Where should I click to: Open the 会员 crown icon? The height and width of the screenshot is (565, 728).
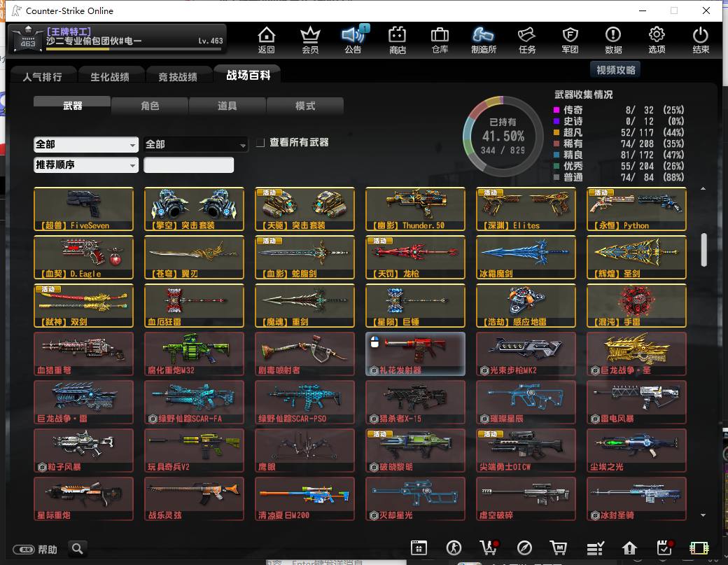coord(310,39)
